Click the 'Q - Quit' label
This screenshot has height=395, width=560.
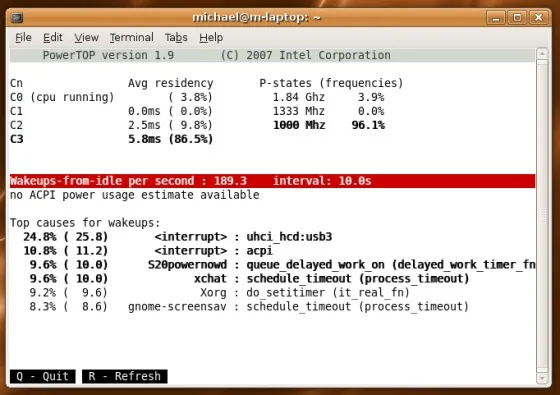click(x=42, y=376)
